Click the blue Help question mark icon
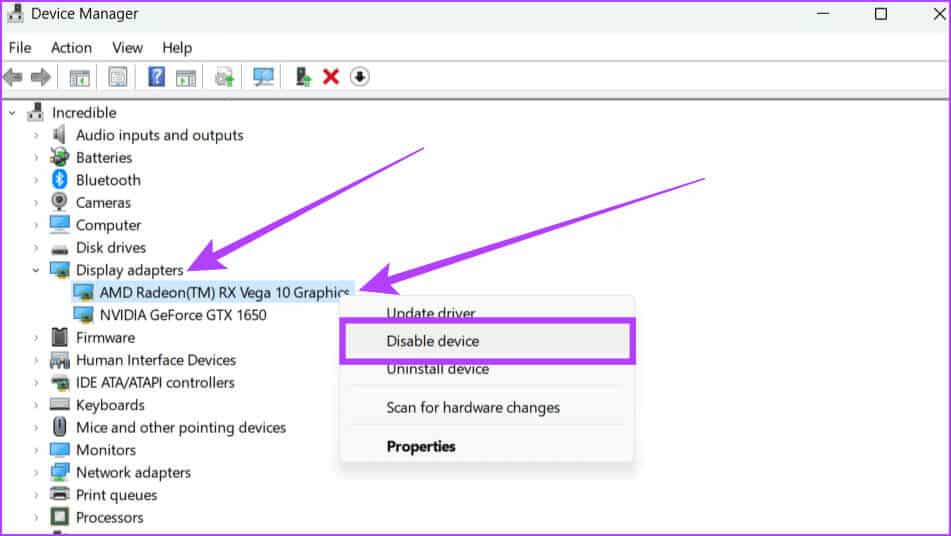 click(x=156, y=76)
